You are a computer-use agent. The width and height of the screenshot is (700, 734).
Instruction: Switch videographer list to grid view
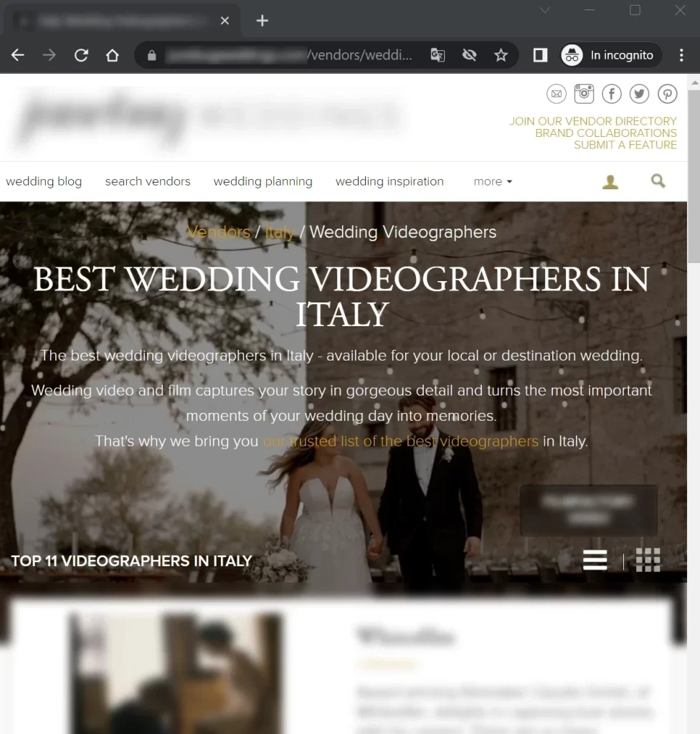(648, 560)
